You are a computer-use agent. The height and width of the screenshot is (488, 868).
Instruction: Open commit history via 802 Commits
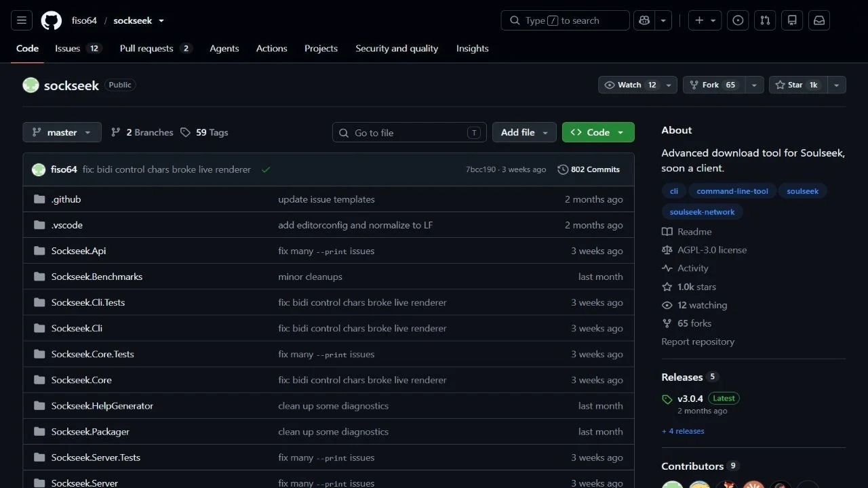click(589, 169)
